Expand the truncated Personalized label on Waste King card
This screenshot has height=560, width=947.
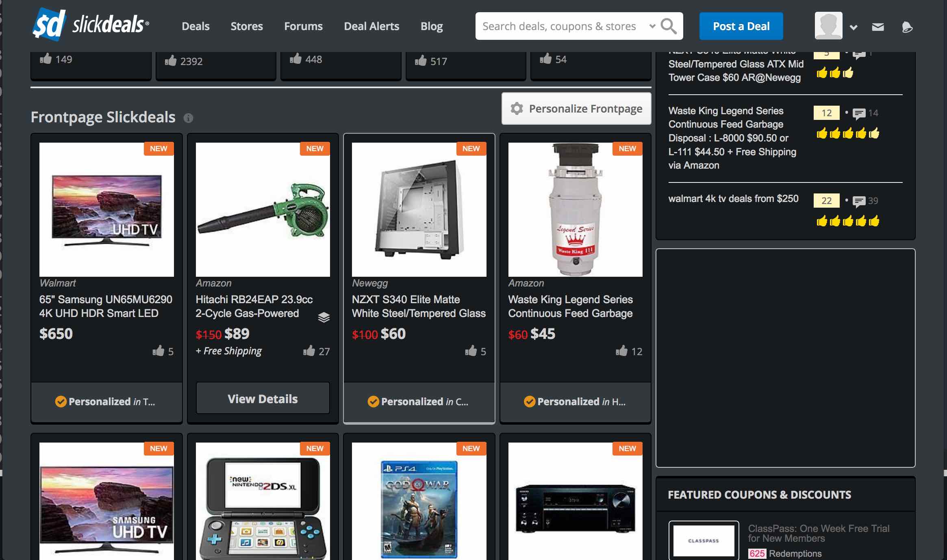click(621, 402)
